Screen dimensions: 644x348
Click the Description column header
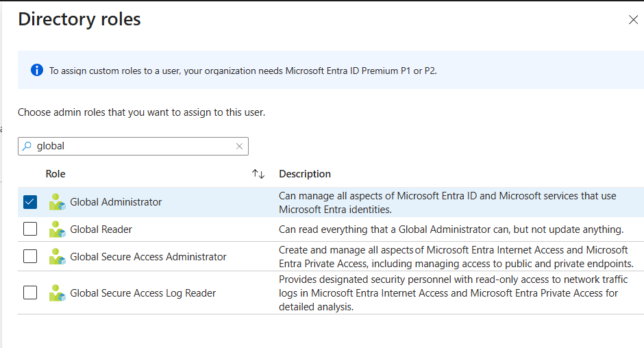click(305, 174)
